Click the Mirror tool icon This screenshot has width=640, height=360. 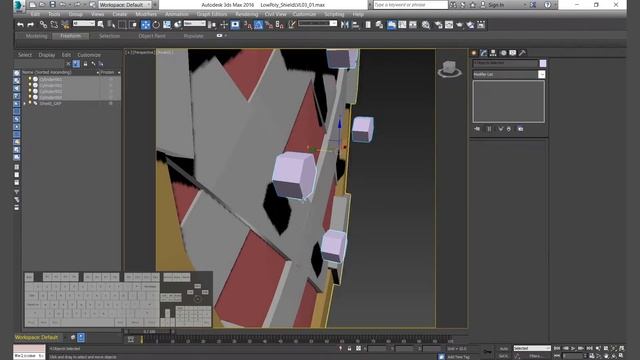(x=345, y=25)
